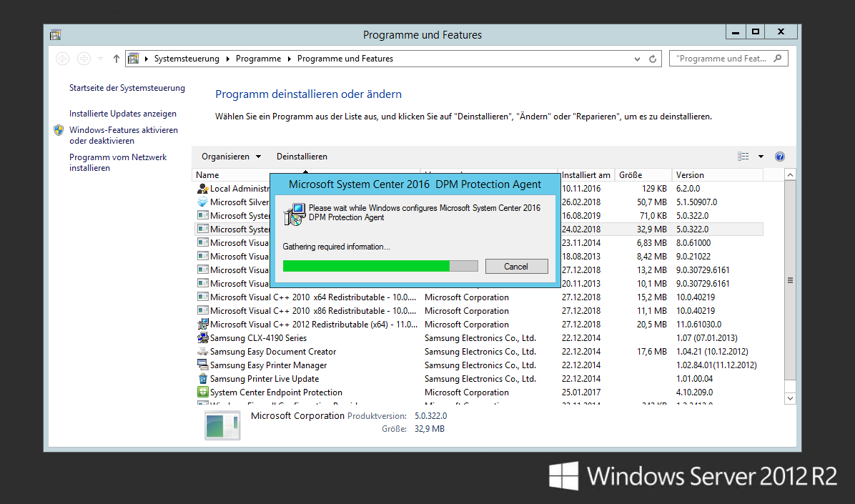Select install date 25.01.2017
Image resolution: width=855 pixels, height=504 pixels.
(581, 392)
